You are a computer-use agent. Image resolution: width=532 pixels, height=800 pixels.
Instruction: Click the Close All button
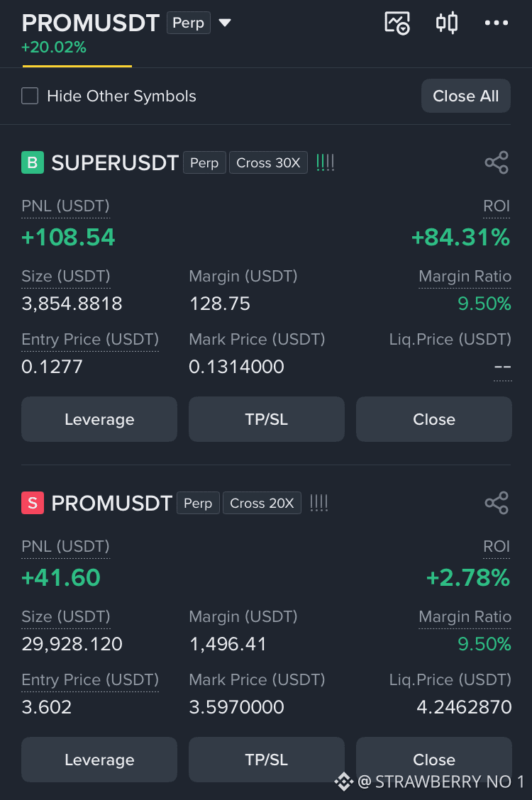(x=466, y=96)
